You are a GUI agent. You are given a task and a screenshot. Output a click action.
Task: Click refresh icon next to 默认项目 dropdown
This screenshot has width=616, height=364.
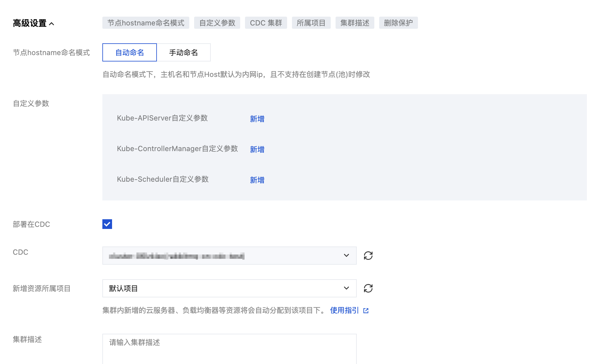pos(368,288)
